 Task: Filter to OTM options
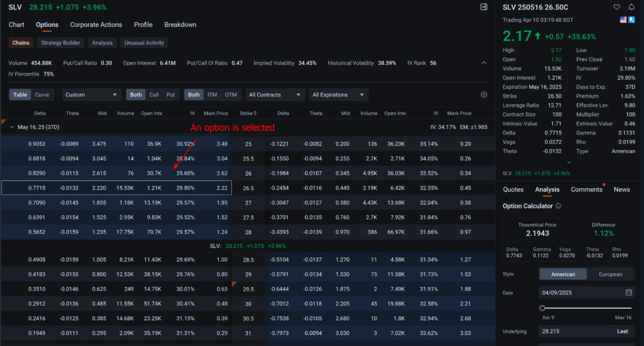231,95
